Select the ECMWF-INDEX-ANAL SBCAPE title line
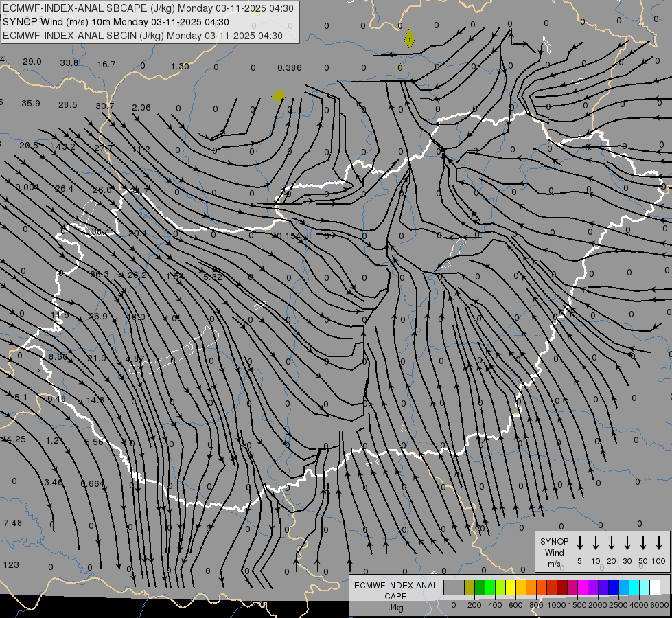 [x=148, y=8]
